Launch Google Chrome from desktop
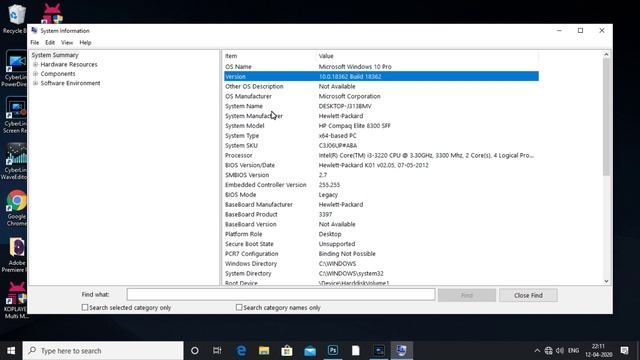 coord(16,208)
